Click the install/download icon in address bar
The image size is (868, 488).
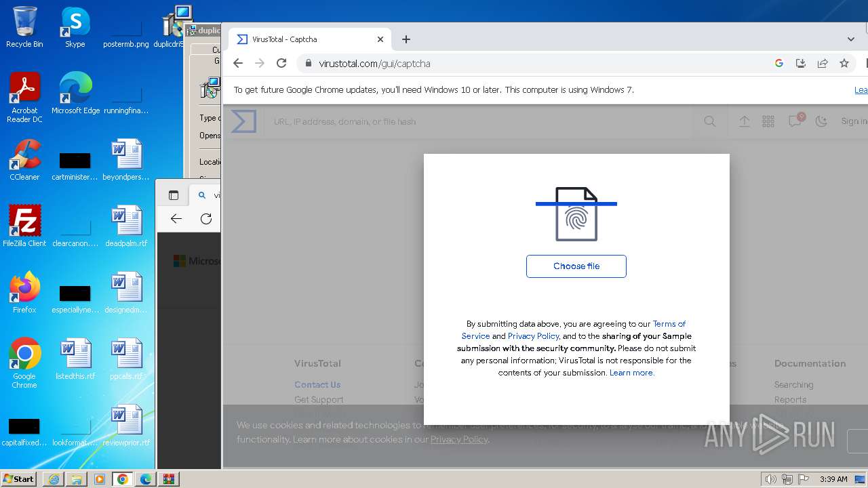point(801,63)
